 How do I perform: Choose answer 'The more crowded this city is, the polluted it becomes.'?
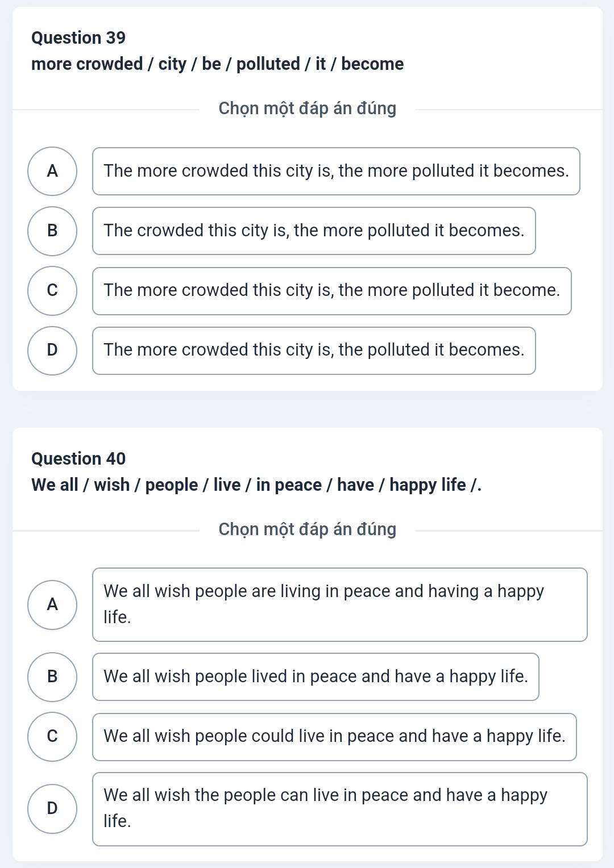click(x=314, y=350)
